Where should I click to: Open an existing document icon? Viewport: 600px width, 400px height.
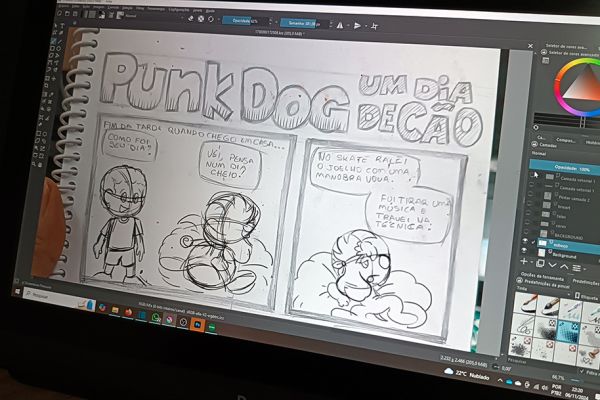(x=67, y=13)
